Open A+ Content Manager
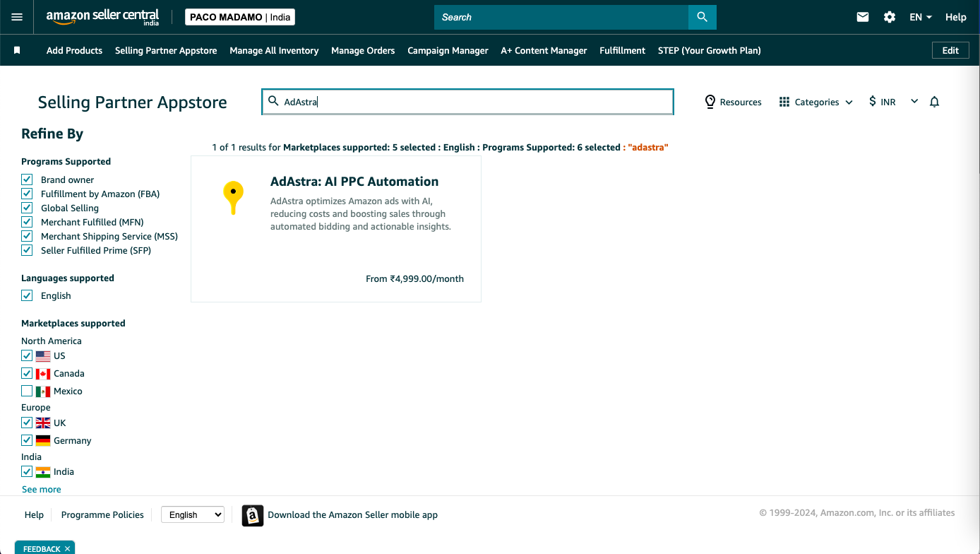This screenshot has width=980, height=554. [x=544, y=50]
